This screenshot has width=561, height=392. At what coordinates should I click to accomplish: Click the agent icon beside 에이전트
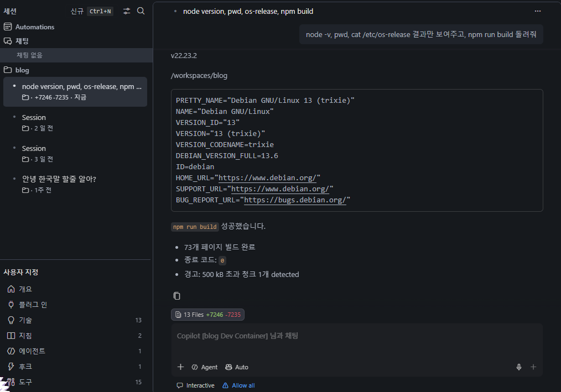(11, 351)
